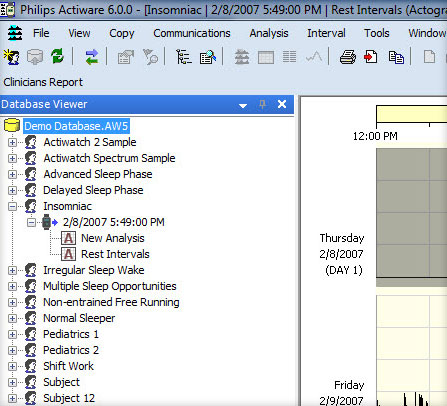Click the grayed actogram toolbar icon

pyautogui.click(x=242, y=57)
